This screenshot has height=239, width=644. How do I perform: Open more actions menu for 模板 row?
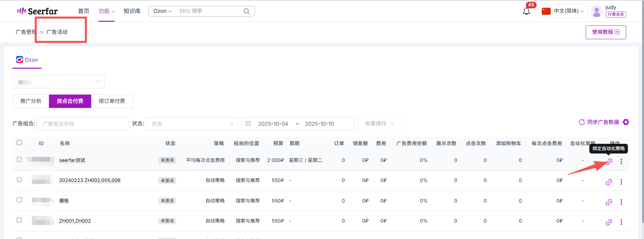(621, 202)
